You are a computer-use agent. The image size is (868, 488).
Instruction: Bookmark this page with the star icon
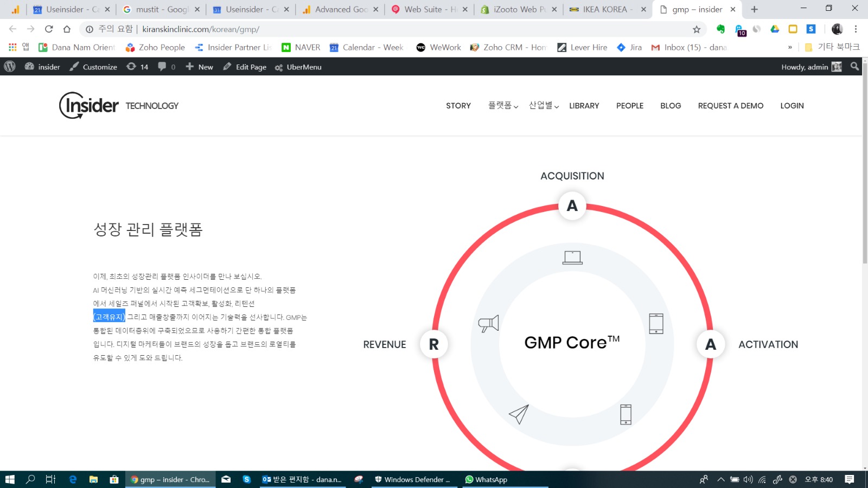(697, 29)
